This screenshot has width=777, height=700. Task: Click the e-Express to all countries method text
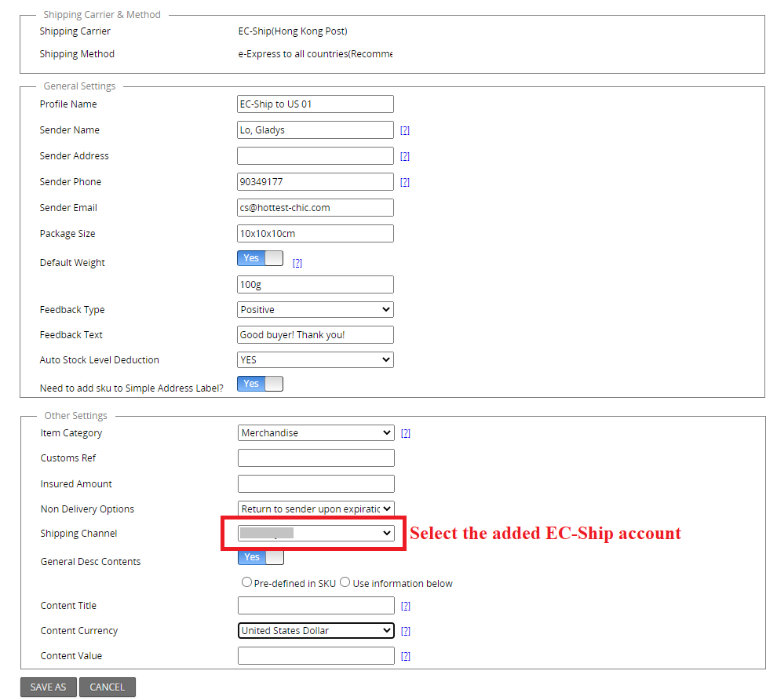tap(316, 54)
